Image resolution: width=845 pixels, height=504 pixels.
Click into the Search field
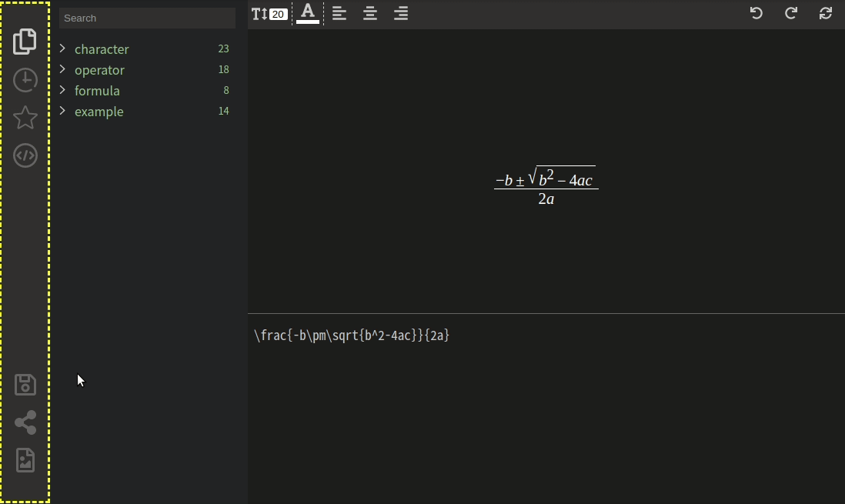point(147,18)
